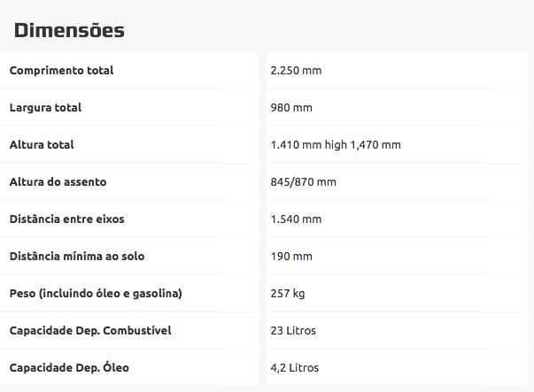This screenshot has width=534, height=392.
Task: Click the 845/870 mm seat height value
Action: pos(303,181)
